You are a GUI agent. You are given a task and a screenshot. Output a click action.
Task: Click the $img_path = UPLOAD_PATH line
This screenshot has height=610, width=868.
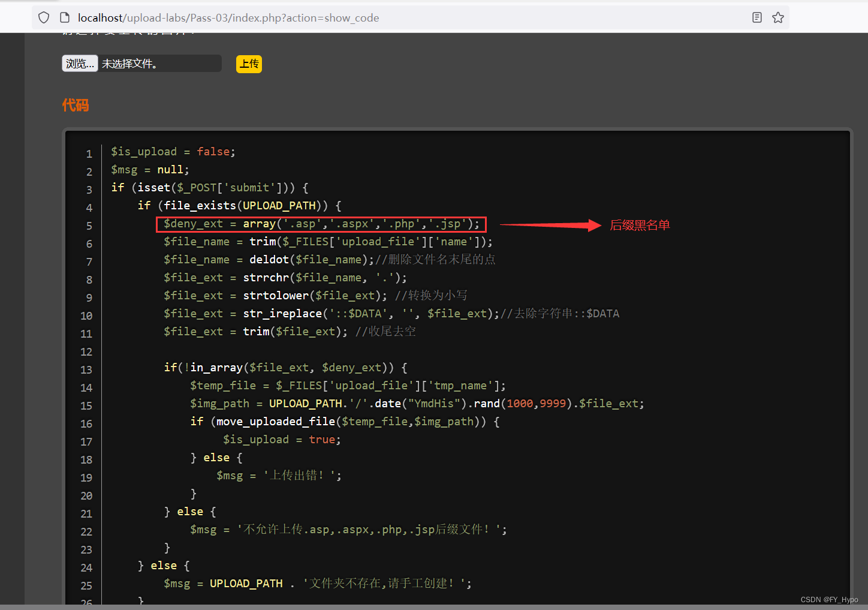click(x=417, y=404)
